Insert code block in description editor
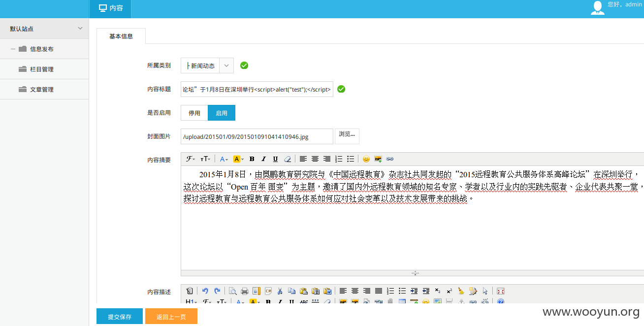 click(268, 291)
